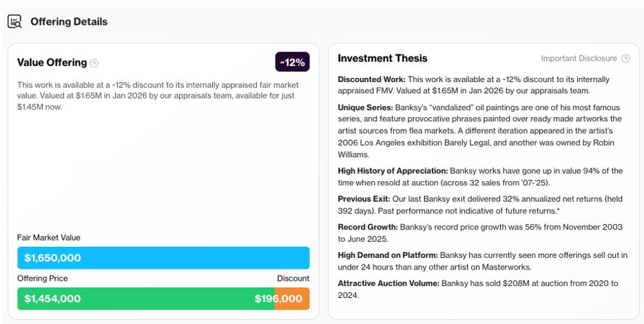Viewport: 644px width, 324px height.
Task: Click the Unique Series paragraph heading
Action: 366,108
